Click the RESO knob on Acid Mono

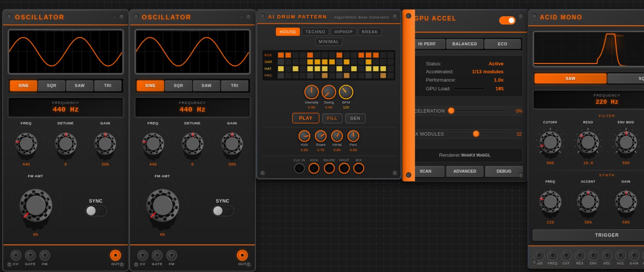pos(588,142)
